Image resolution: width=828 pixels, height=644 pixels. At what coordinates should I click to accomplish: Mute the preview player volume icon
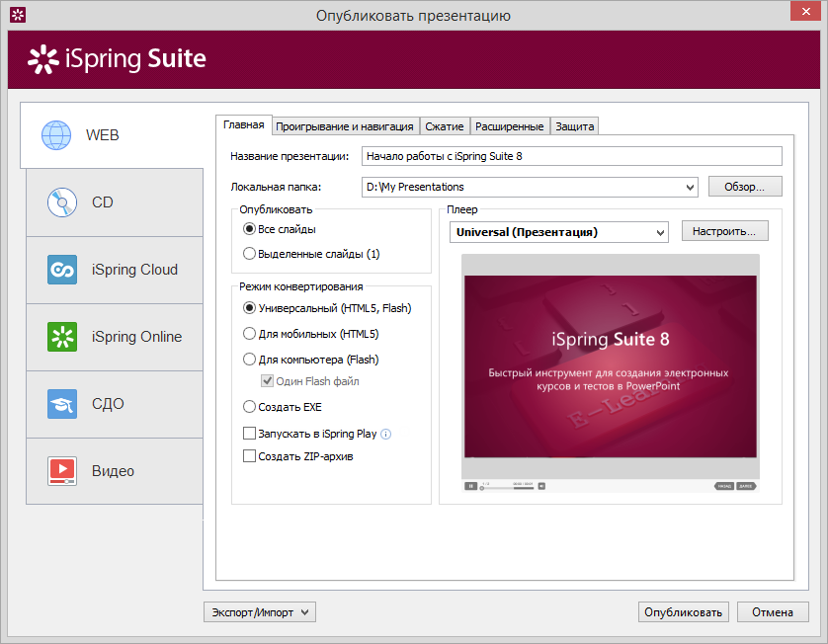(x=541, y=486)
